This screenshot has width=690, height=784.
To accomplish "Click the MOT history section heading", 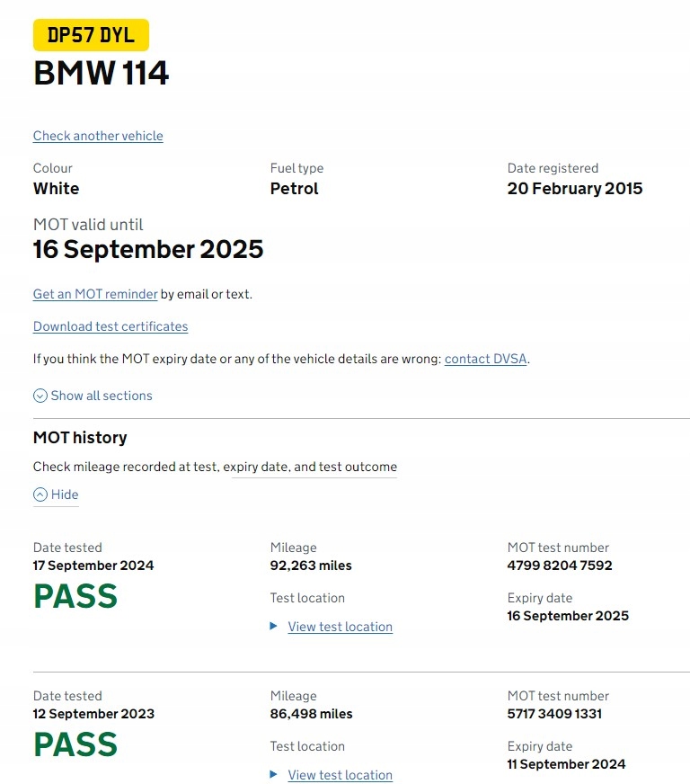I will pyautogui.click(x=80, y=438).
